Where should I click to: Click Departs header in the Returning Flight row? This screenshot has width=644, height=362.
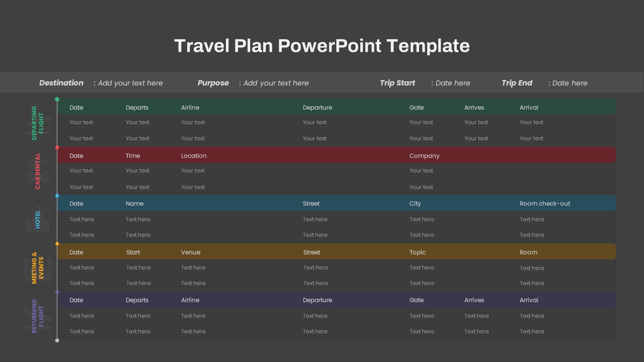[137, 300]
